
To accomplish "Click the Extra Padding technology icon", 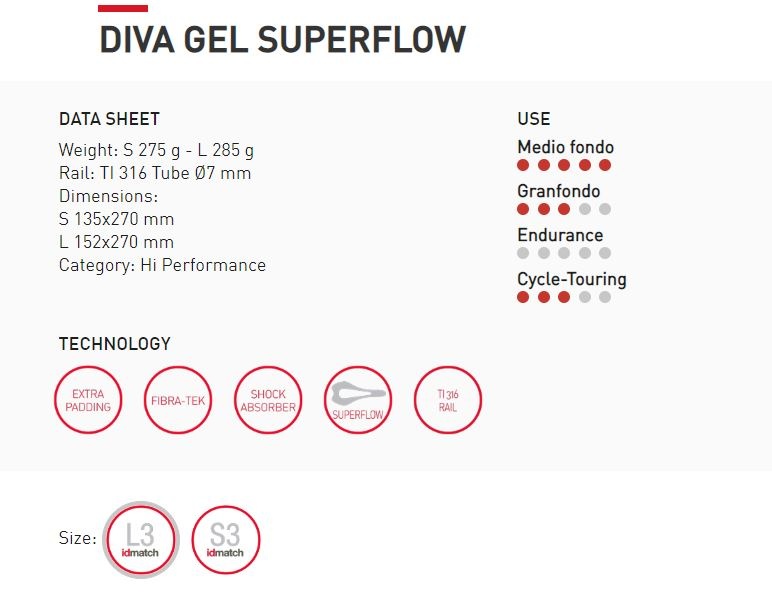I will coord(88,400).
